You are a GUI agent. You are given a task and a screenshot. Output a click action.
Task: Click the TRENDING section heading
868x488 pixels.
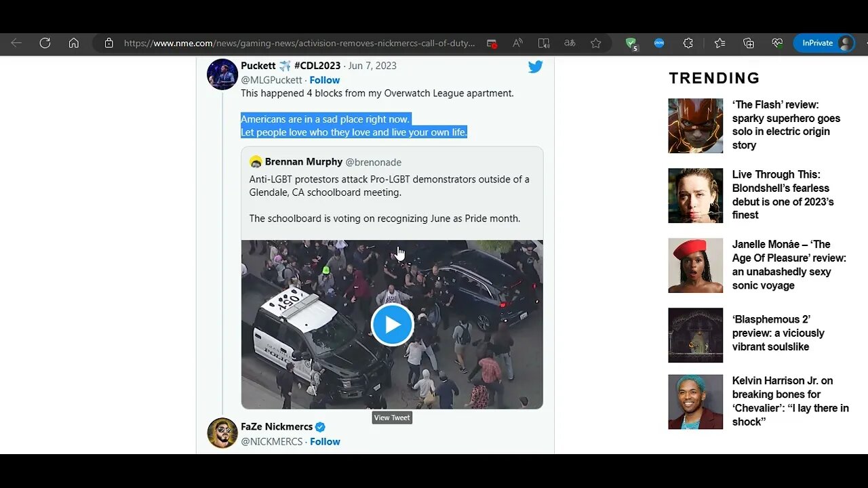[x=714, y=78]
